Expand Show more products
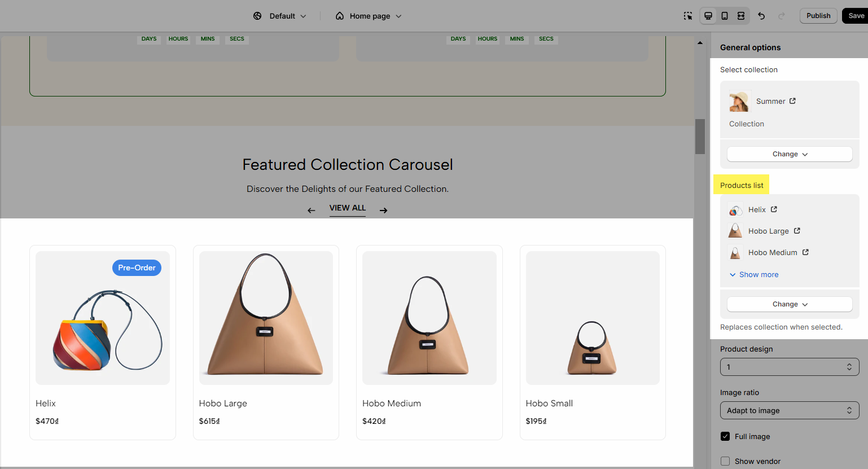 click(754, 274)
